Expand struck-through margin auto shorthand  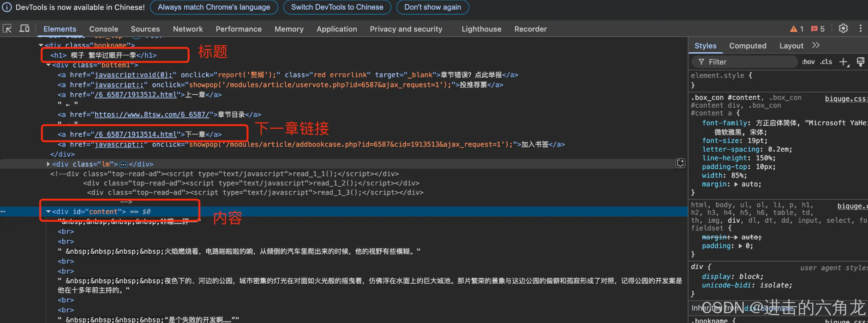pos(736,238)
